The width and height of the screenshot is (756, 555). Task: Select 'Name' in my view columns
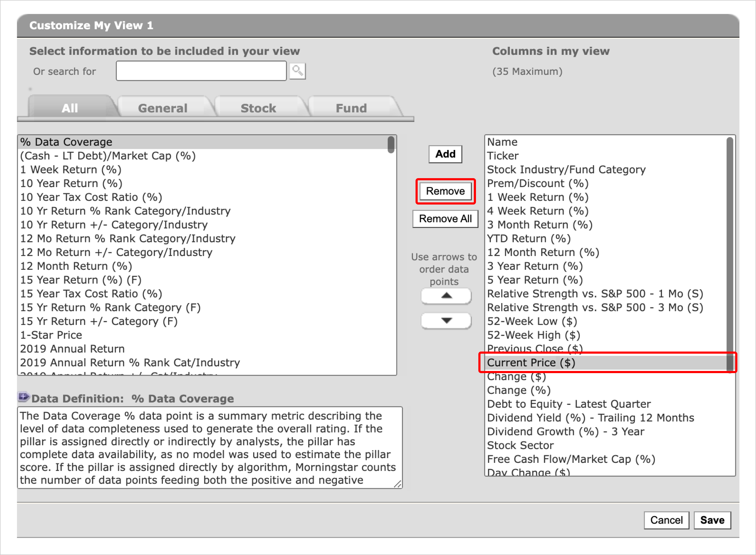click(x=606, y=142)
